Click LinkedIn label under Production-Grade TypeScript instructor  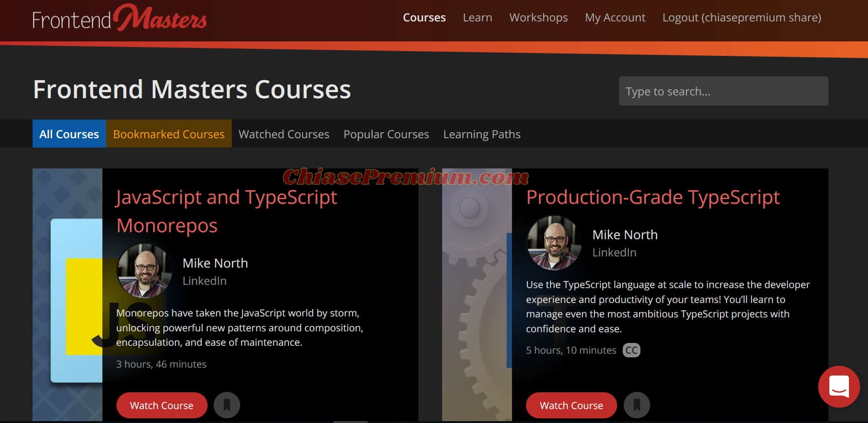point(614,252)
